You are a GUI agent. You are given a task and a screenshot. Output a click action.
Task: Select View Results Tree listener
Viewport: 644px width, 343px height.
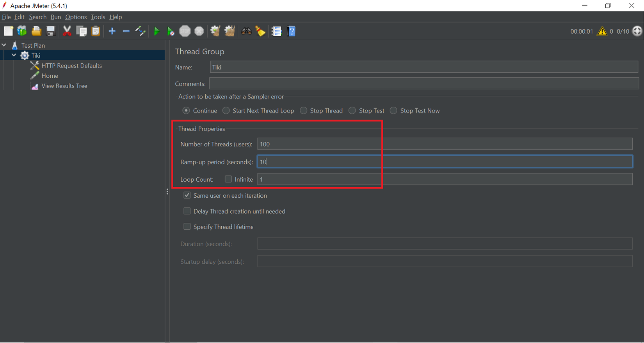click(x=64, y=86)
